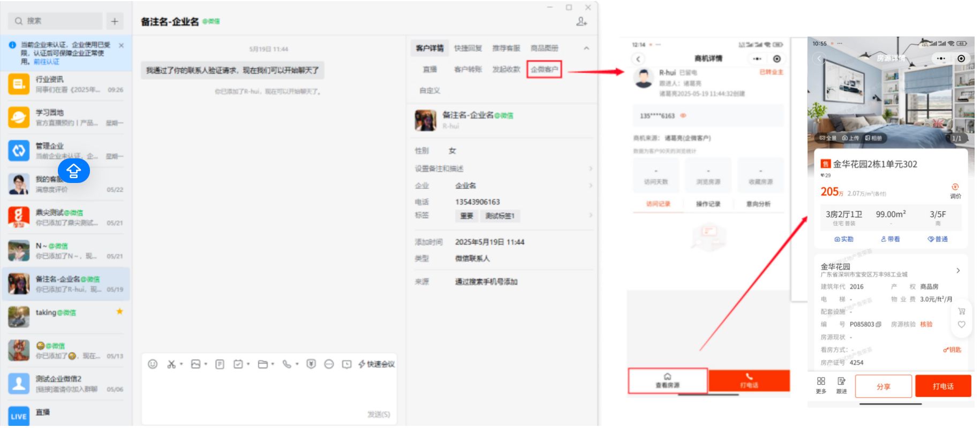Favorite the listing with the heart icon
Screen dimensions: 980x428
pos(961,324)
